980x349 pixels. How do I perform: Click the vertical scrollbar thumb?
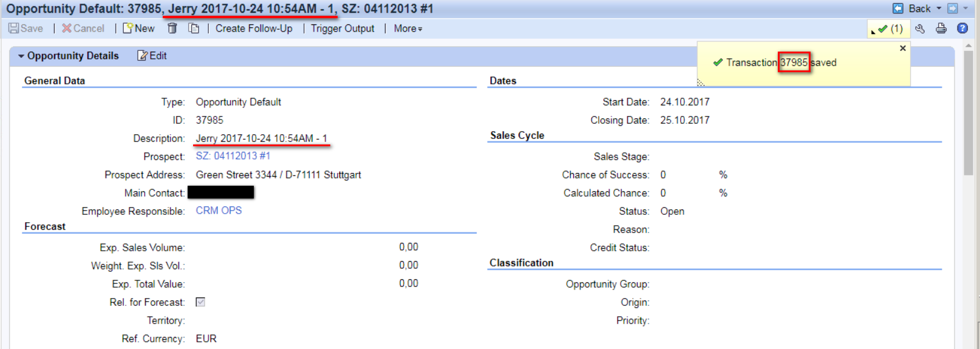(x=968, y=112)
